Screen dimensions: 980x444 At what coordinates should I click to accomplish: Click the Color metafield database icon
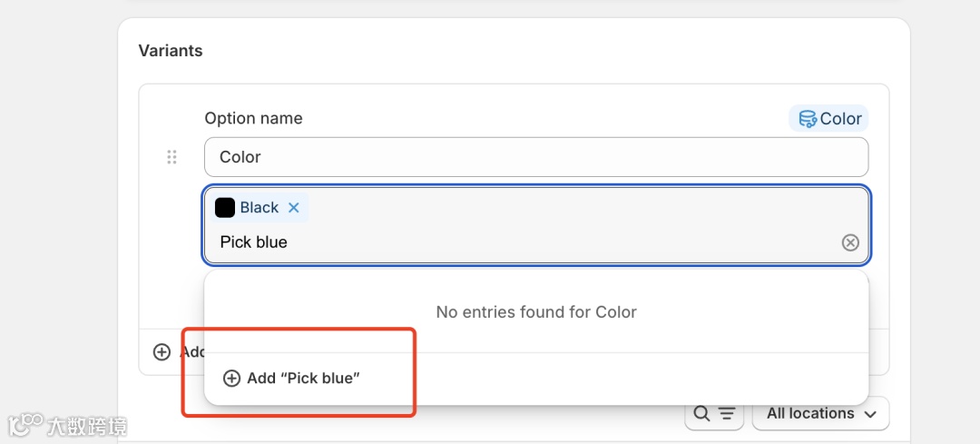click(807, 119)
